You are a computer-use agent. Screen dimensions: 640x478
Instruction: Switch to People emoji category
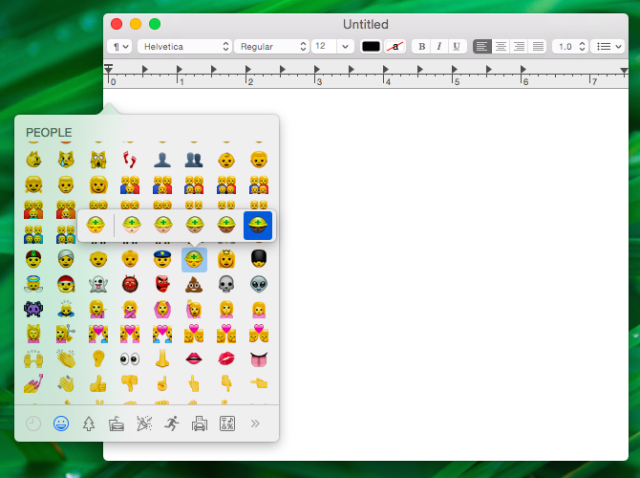click(x=61, y=424)
